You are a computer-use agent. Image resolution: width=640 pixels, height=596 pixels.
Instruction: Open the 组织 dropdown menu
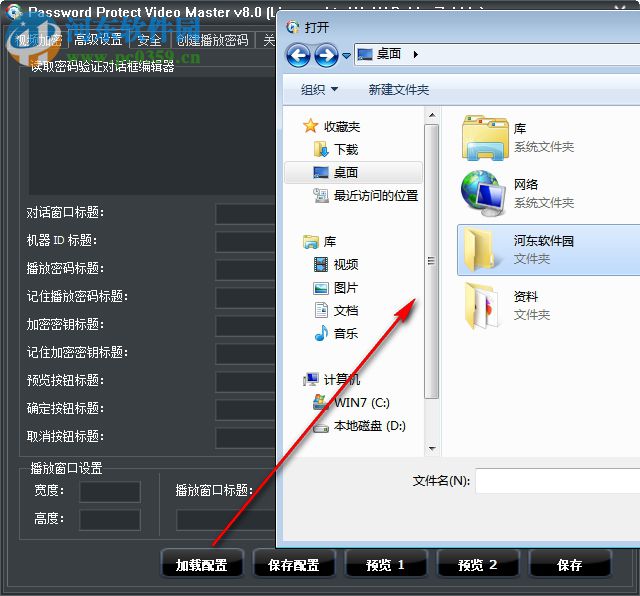[x=319, y=89]
